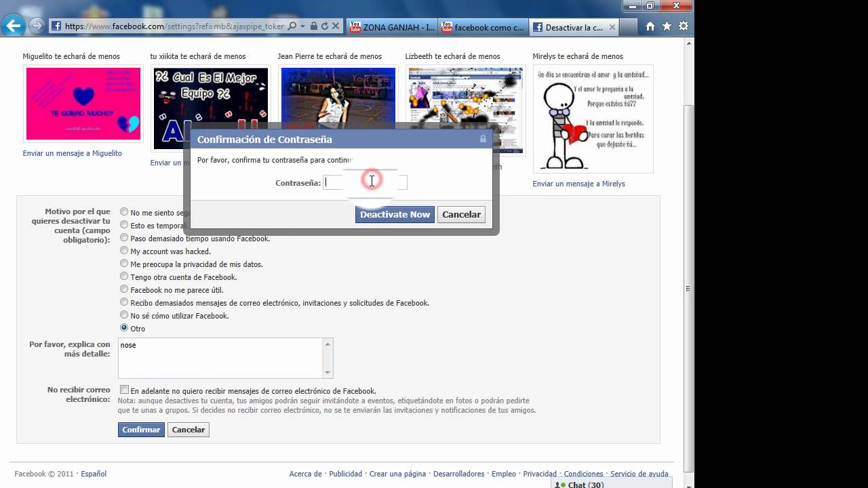
Task: Open Servicio de ayuda footer link
Action: tap(639, 474)
